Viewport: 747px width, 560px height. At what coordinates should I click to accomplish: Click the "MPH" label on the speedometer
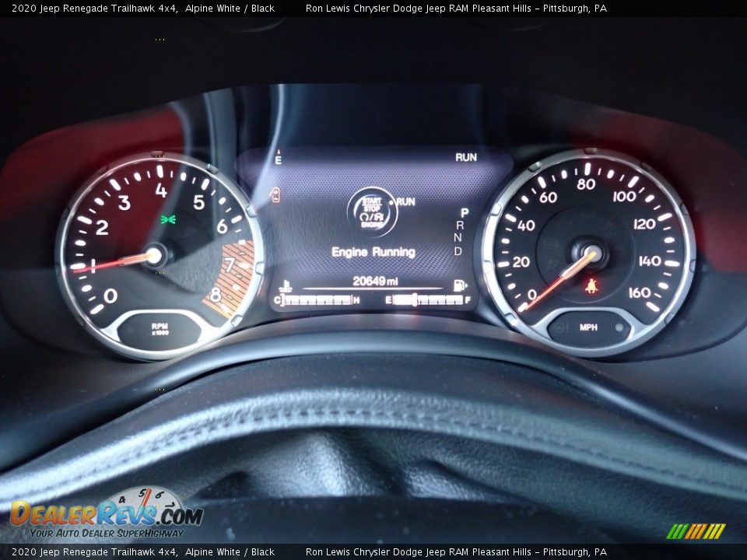588,327
